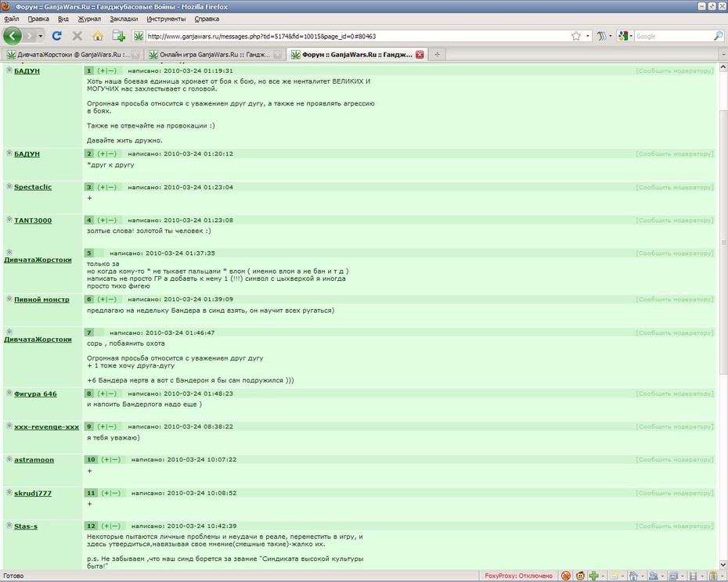Image resolution: width=728 pixels, height=582 pixels.
Task: Open the Журнал menu
Action: click(89, 19)
